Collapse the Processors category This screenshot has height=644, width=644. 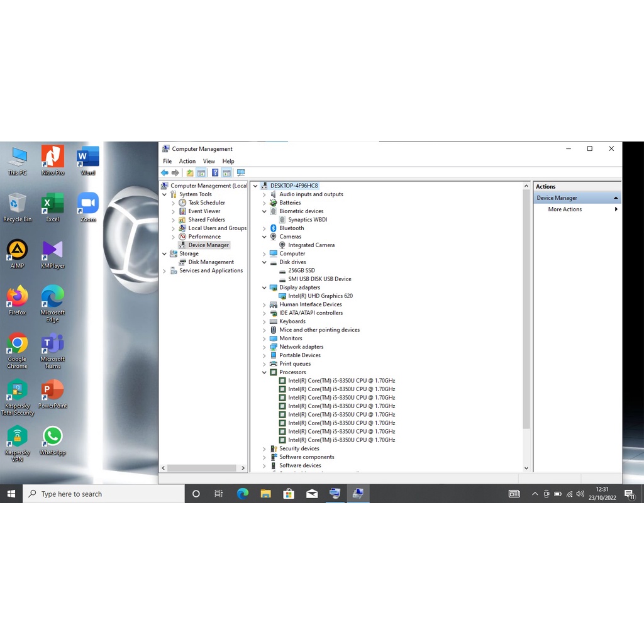[264, 372]
